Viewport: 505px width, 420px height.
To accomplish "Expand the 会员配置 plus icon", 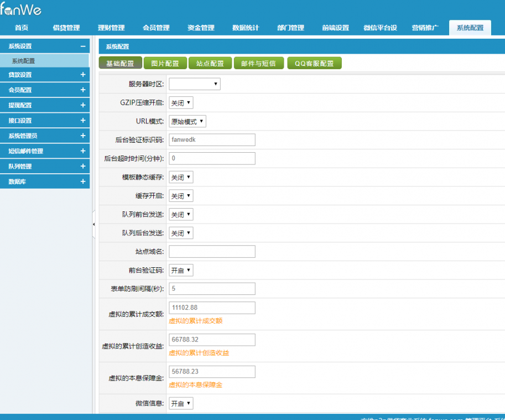I will click(82, 90).
